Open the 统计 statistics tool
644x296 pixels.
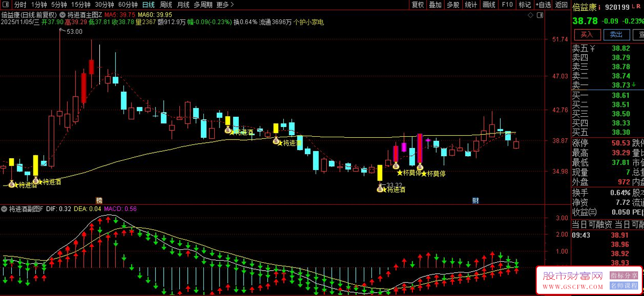coord(471,5)
